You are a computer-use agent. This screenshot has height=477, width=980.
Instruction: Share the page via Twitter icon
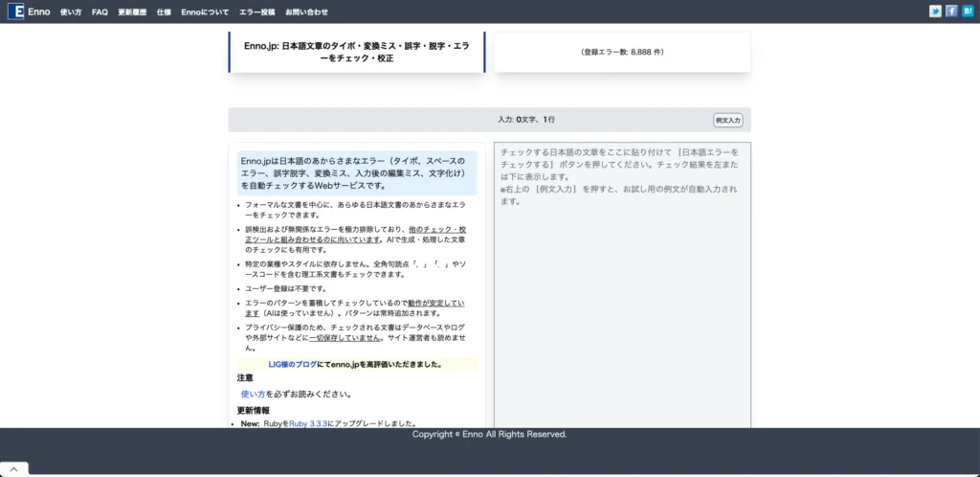click(x=935, y=11)
